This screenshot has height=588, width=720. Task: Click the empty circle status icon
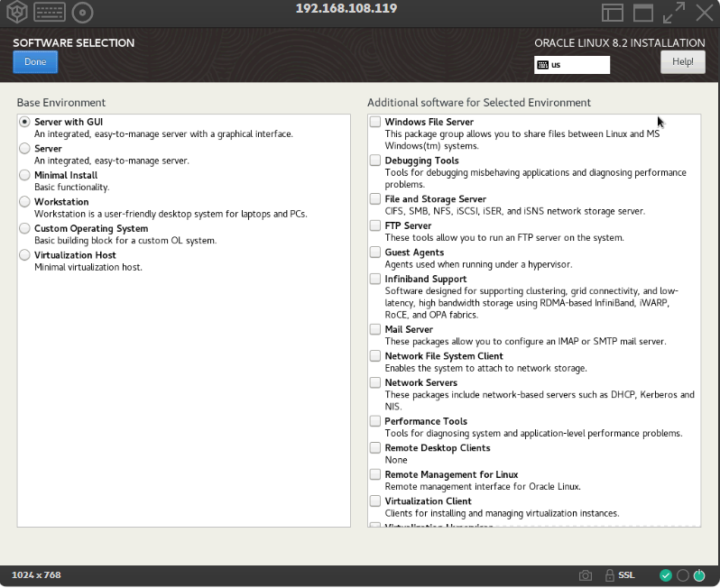click(683, 575)
